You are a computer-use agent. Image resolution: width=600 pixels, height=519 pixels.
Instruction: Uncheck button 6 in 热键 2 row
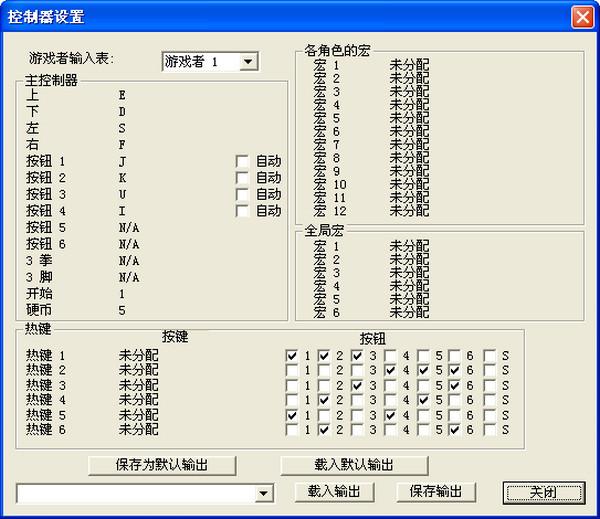[x=454, y=370]
